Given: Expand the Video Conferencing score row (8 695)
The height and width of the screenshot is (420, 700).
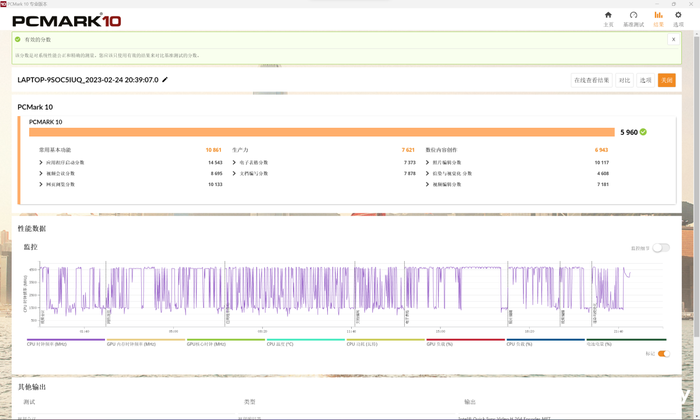Looking at the screenshot, I should pos(41,173).
